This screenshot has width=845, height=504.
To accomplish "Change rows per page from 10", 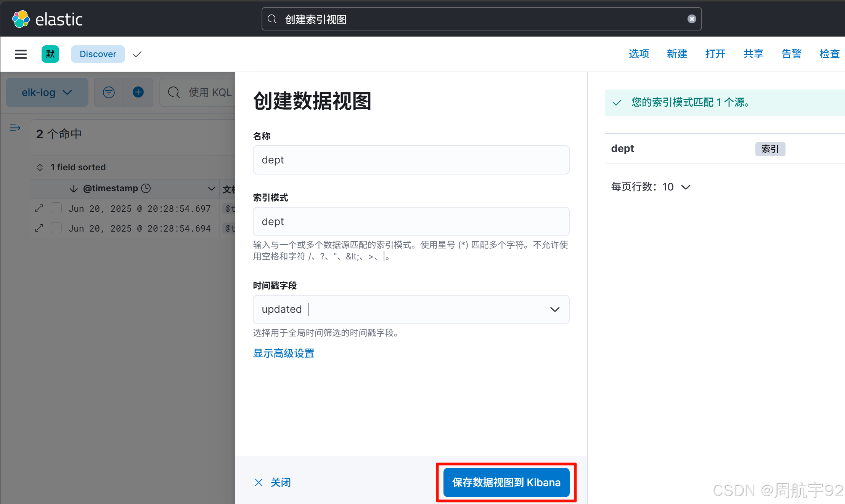I will click(x=651, y=187).
